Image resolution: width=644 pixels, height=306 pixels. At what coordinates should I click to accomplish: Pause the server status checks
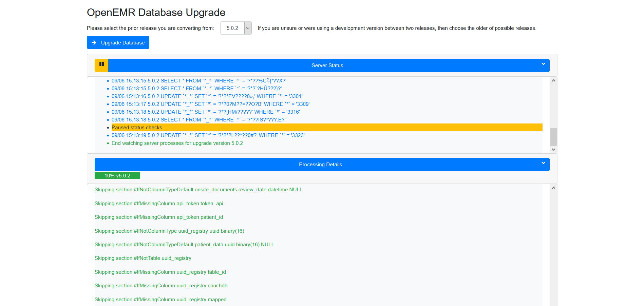[x=101, y=65]
